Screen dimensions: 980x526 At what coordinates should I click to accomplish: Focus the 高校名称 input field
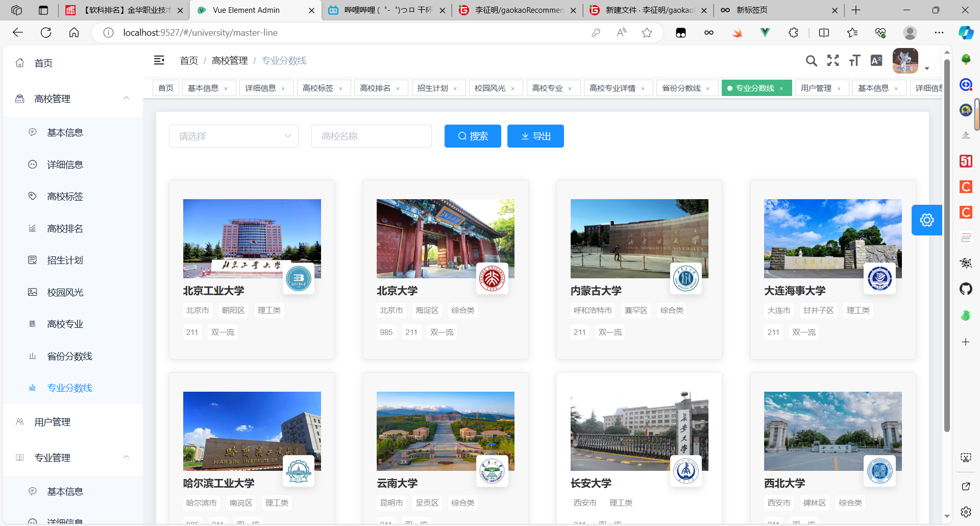(x=372, y=136)
